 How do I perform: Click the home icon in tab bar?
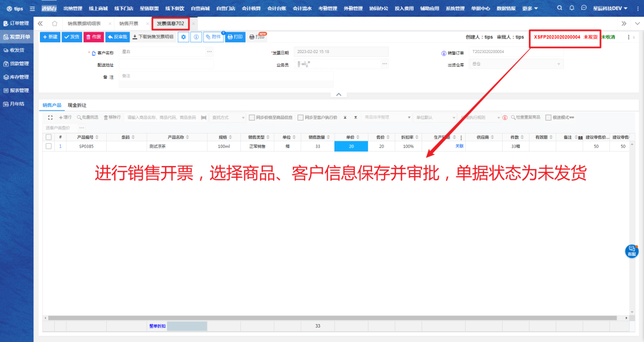[x=54, y=23]
